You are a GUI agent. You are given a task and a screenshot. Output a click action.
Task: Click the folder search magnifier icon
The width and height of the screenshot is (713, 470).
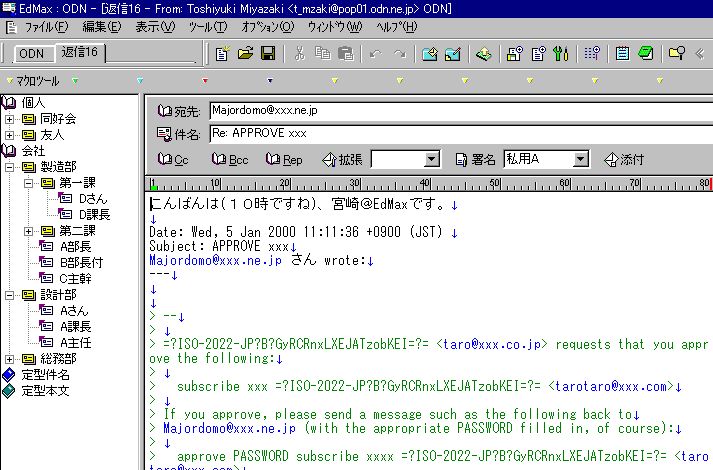click(677, 54)
